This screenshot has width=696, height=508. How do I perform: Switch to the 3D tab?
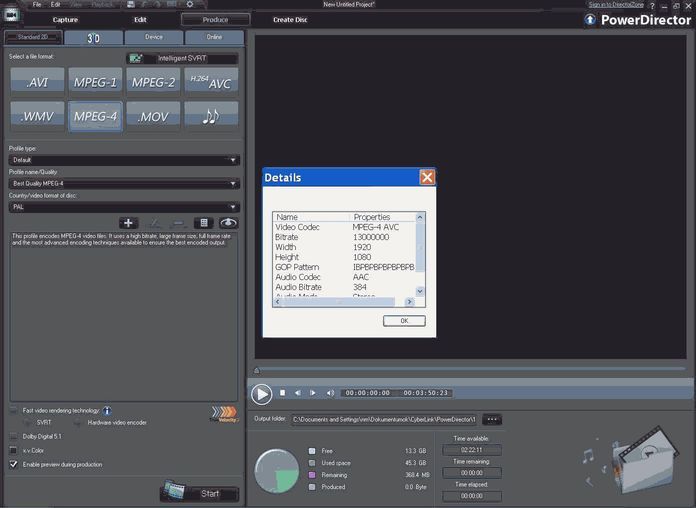[x=93, y=38]
